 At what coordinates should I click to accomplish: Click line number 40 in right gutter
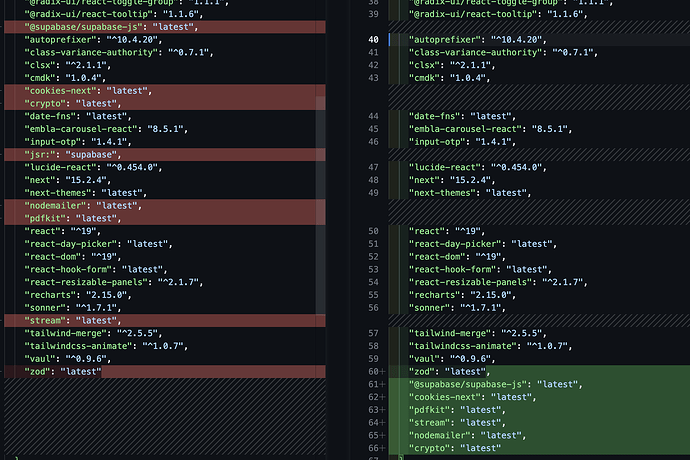pos(373,40)
